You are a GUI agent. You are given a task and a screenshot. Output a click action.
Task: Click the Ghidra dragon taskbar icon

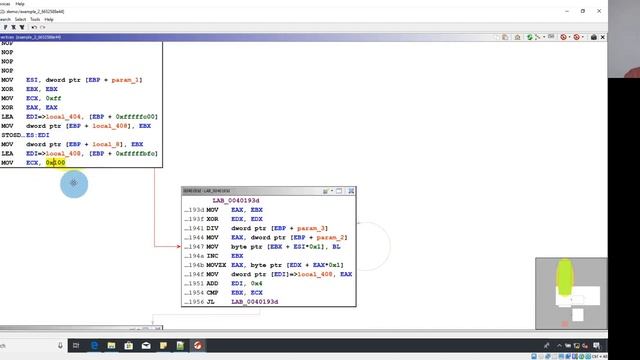198,346
